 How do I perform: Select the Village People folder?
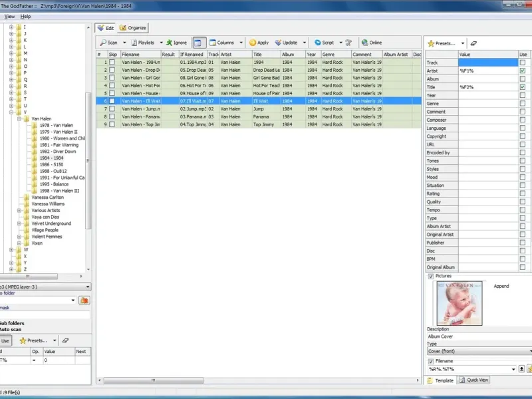pyautogui.click(x=45, y=230)
